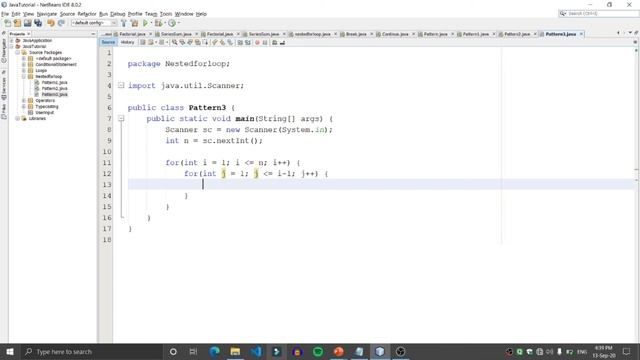
Task: Collapse the import statement code fold
Action: pyautogui.click(x=121, y=85)
